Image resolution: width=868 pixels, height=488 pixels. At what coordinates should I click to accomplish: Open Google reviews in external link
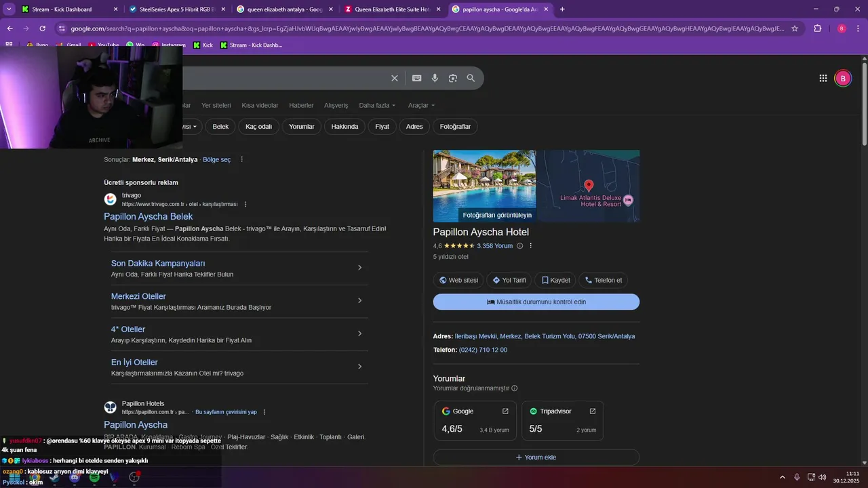(x=505, y=411)
